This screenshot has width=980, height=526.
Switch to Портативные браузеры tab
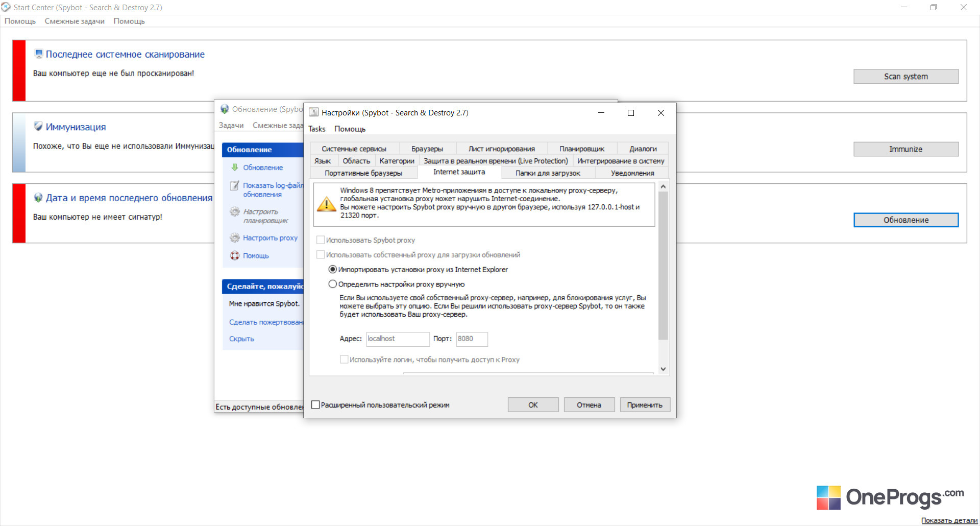[x=363, y=173]
